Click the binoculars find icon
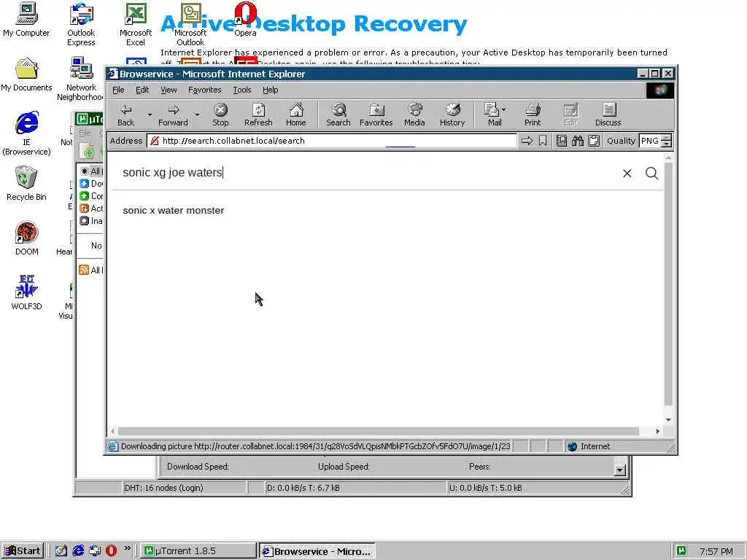This screenshot has height=560, width=747. [578, 141]
